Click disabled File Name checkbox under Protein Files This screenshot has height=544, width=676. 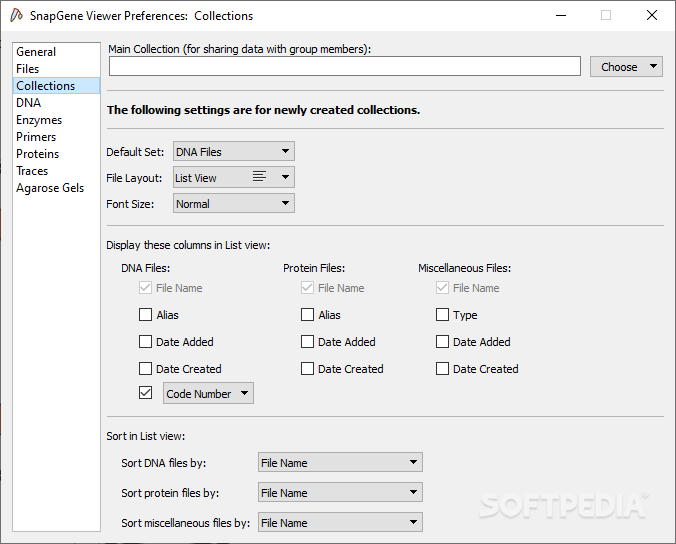coord(307,288)
